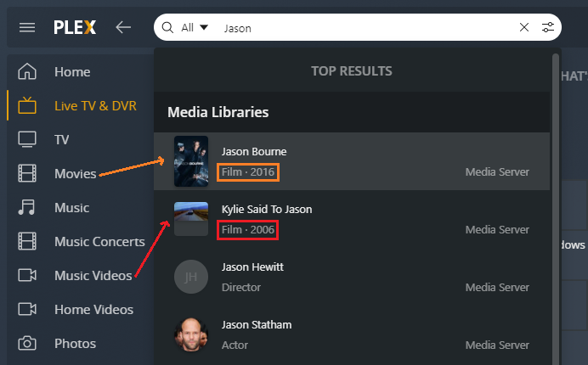Open the All search scope dropdown
The height and width of the screenshot is (365, 588).
click(195, 27)
